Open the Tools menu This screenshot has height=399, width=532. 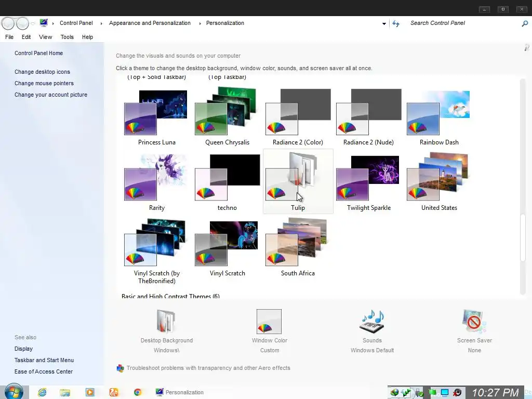coord(67,37)
